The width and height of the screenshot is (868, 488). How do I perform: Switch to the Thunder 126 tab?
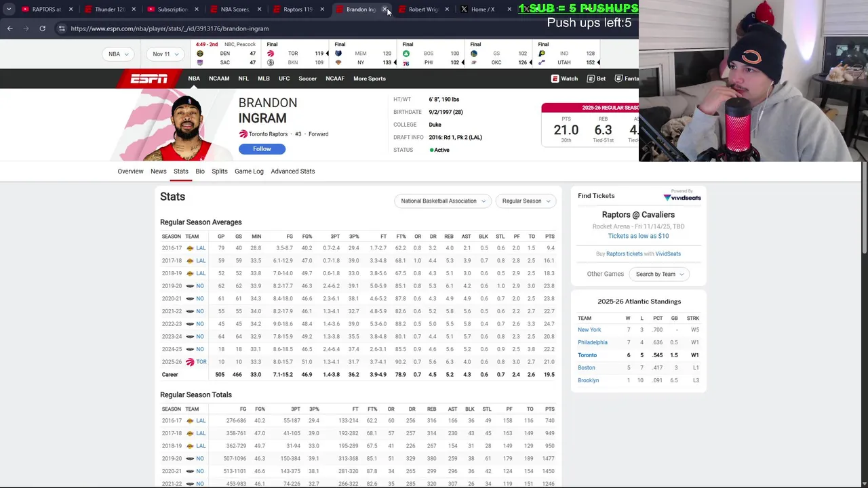point(110,9)
